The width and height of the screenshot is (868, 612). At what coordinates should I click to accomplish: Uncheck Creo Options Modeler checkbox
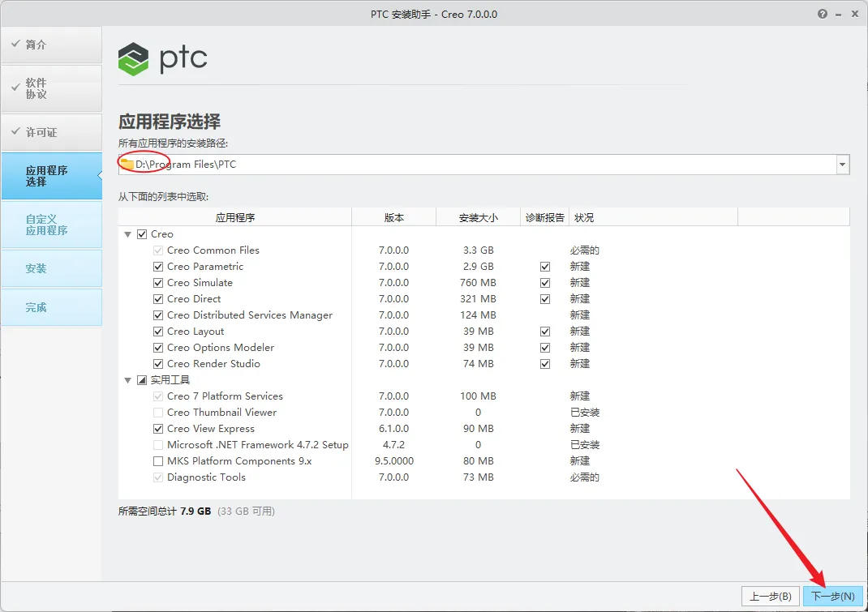coord(157,348)
